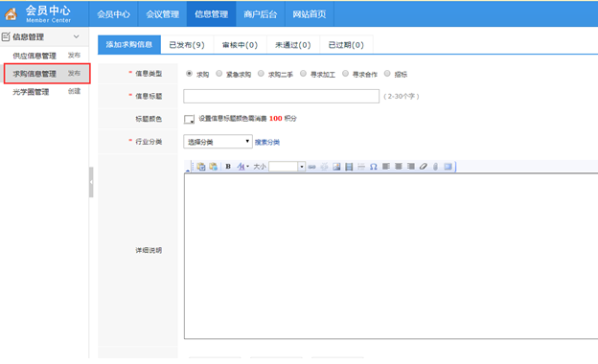Click 发布 next to 求购信息管理

pyautogui.click(x=74, y=73)
